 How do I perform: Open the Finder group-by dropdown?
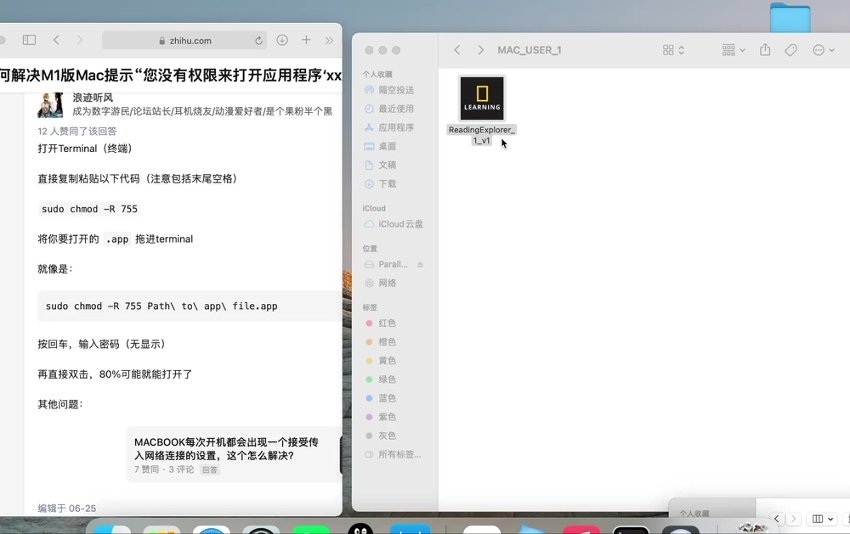coord(733,50)
